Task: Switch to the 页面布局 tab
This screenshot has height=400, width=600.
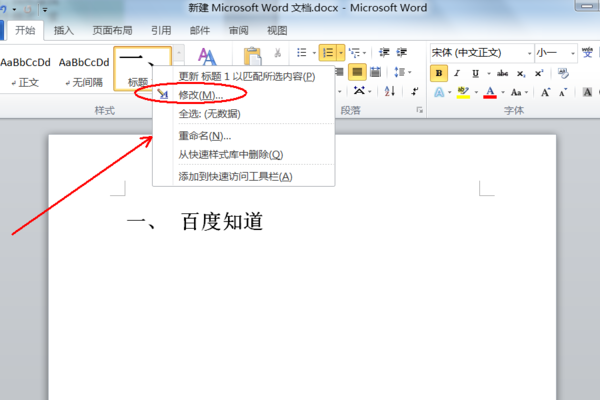Action: [112, 30]
